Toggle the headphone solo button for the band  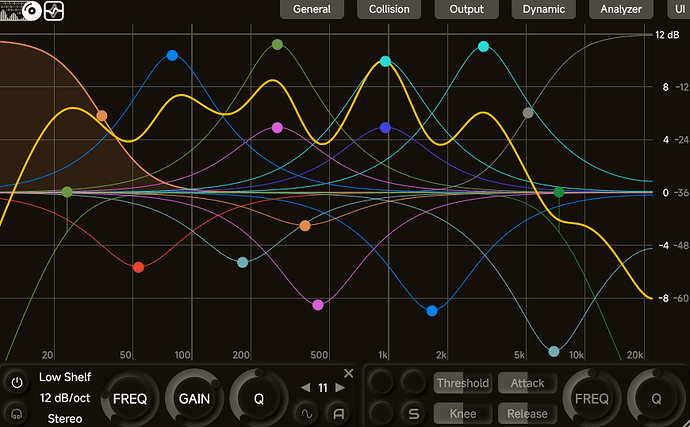[17, 414]
